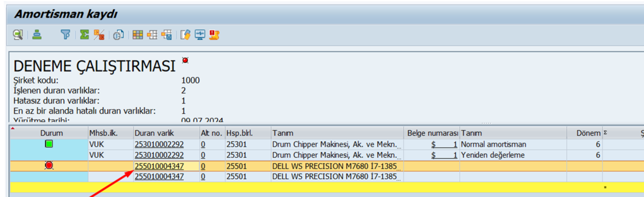Click the pencil and notepad toolbar icon
This screenshot has width=644, height=197.
pos(186,35)
